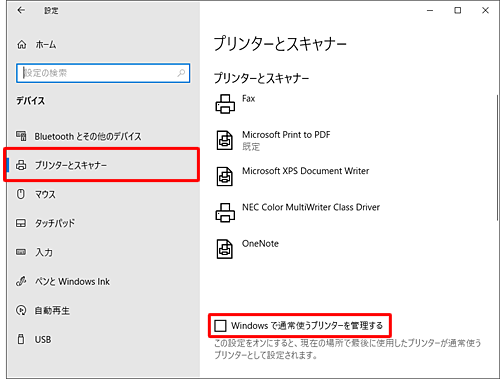500x379 pixels.
Task: Click the Fax printer icon
Action: [225, 104]
